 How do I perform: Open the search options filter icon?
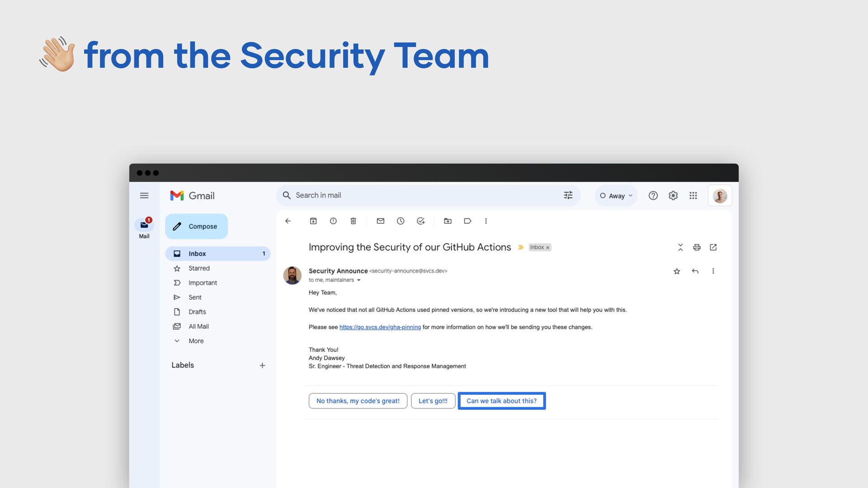point(568,195)
